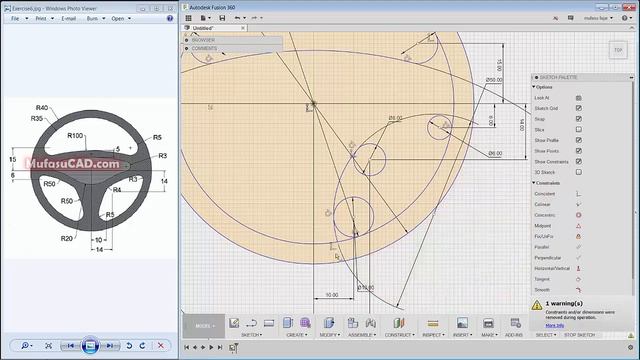Select the Perpendicular constraint icon
This screenshot has width=640, height=360.
[x=578, y=258]
